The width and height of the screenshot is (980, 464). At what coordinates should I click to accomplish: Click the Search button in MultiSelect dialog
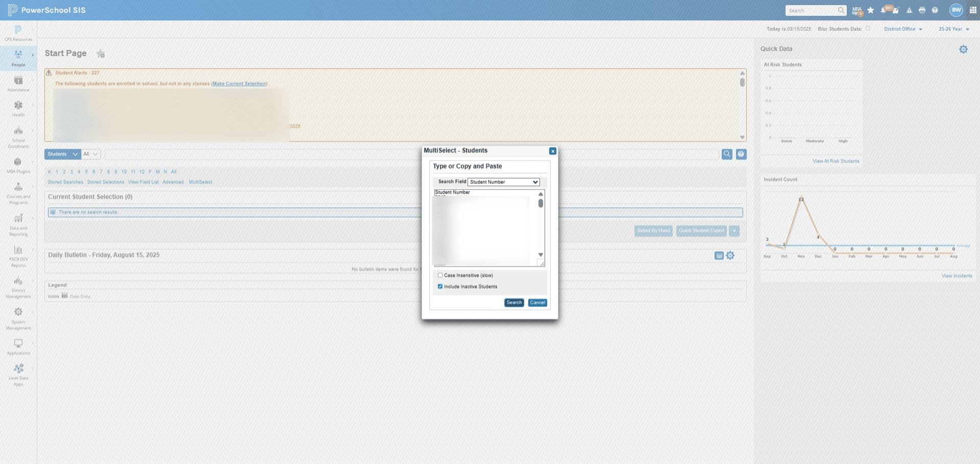514,303
